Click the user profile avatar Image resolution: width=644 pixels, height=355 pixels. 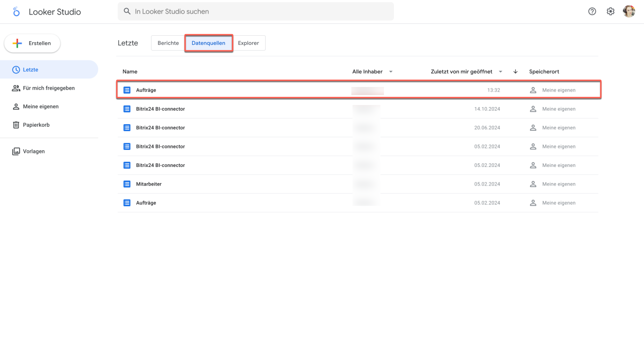point(629,12)
